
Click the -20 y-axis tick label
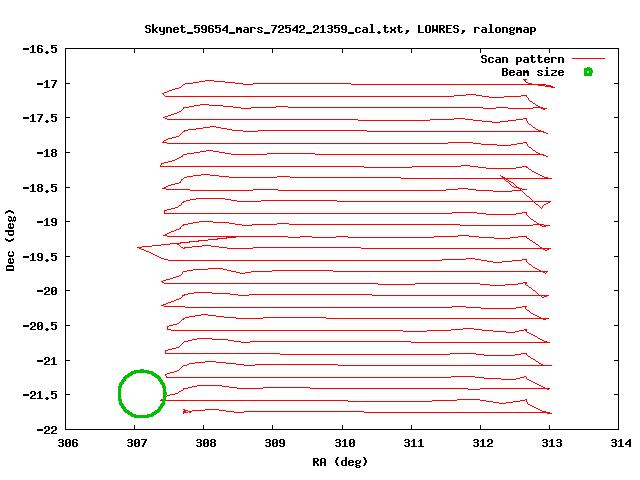[x=47, y=291]
